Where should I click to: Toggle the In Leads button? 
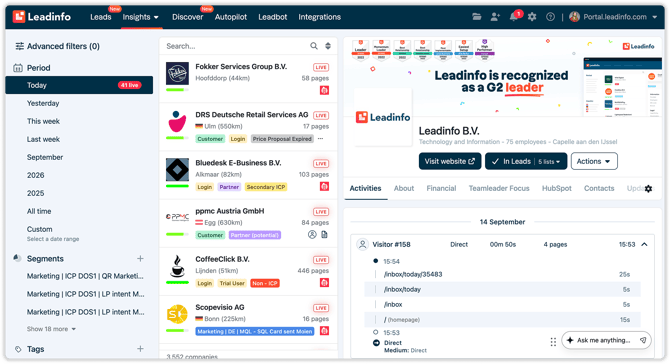[x=511, y=161]
